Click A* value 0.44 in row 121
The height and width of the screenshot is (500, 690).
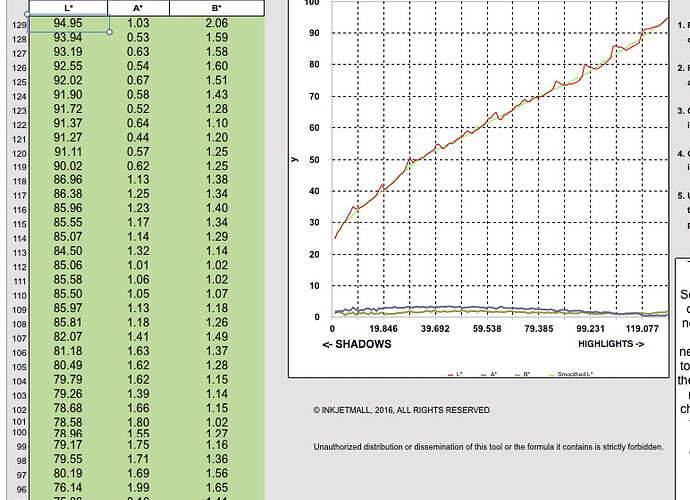point(138,137)
